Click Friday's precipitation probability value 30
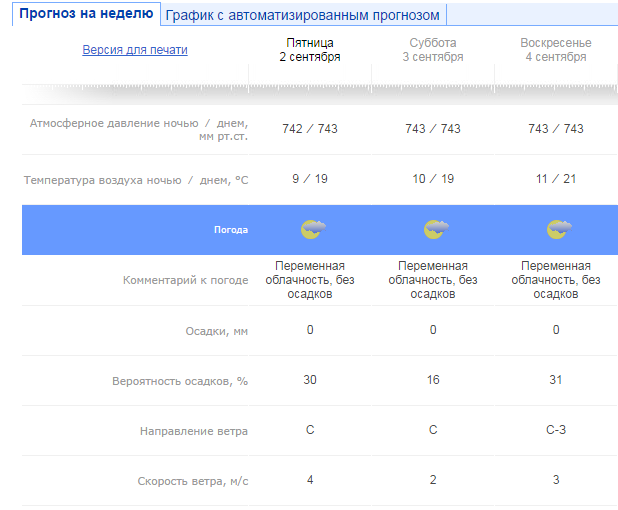618x510 pixels. pos(310,380)
